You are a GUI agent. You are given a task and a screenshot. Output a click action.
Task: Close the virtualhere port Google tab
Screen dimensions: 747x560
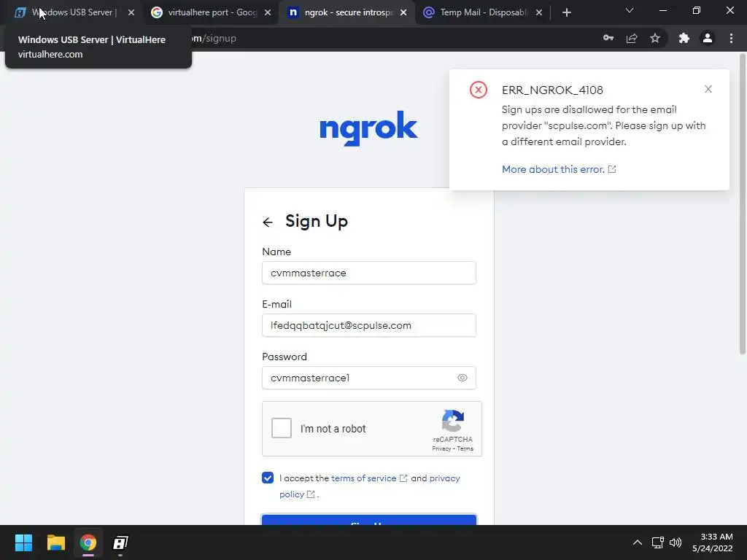pos(268,12)
